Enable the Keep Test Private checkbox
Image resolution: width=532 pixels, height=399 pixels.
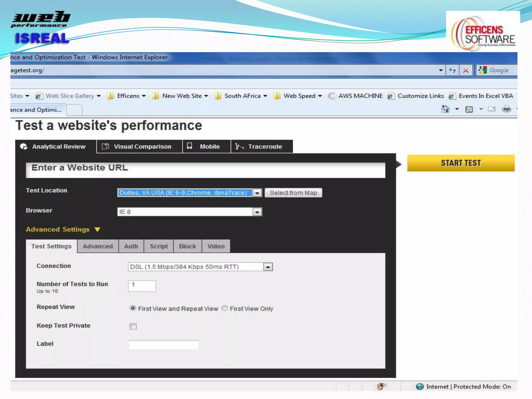133,326
